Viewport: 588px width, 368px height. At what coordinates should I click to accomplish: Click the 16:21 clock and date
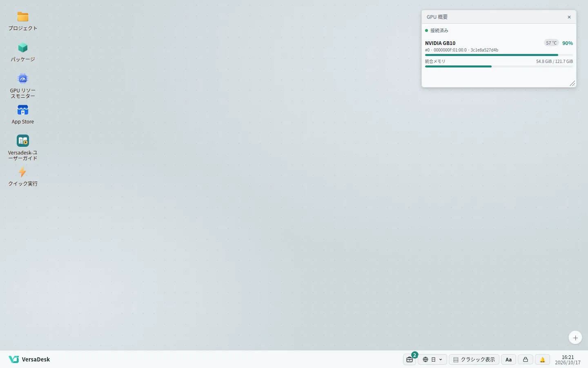(x=568, y=360)
